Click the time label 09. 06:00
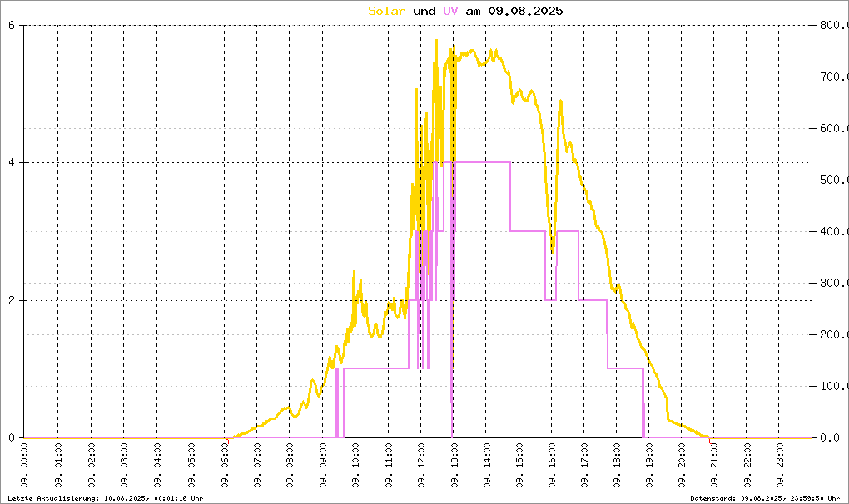 pos(224,465)
